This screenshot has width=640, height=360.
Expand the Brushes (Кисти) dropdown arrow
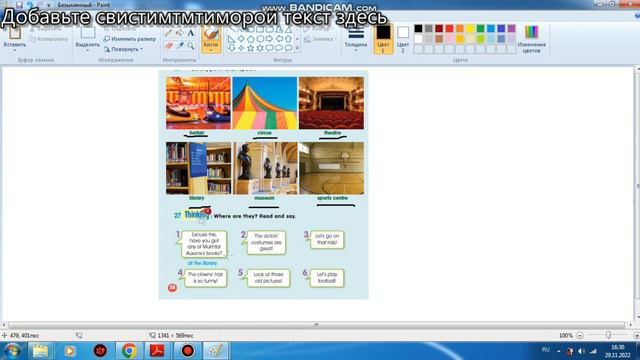click(211, 50)
